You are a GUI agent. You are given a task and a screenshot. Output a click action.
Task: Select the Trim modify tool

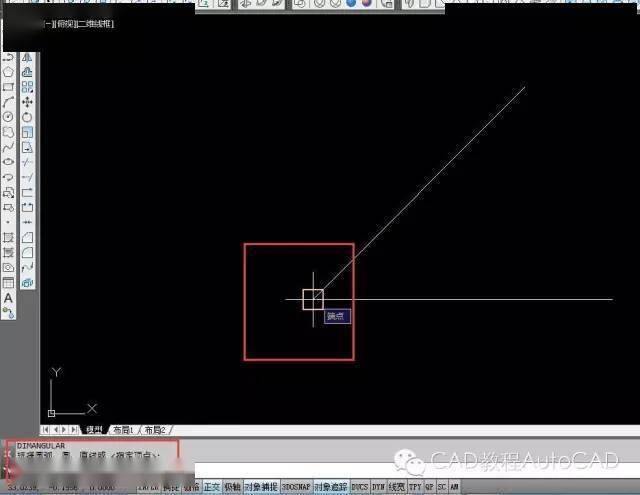(27, 162)
